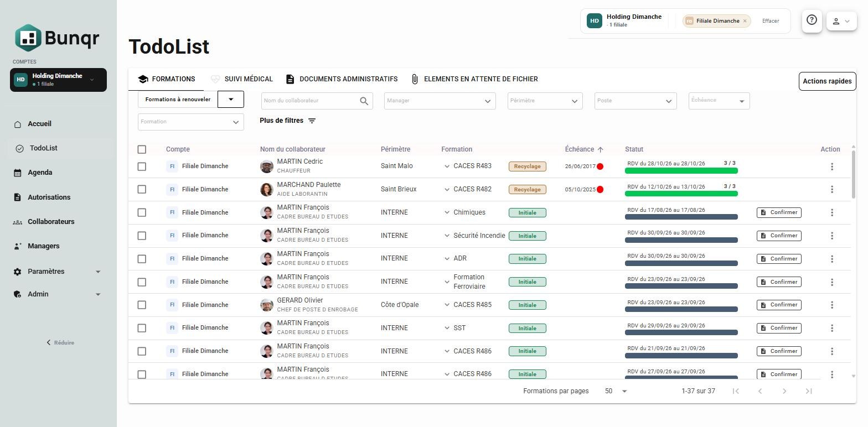The height and width of the screenshot is (427, 868).
Task: Click Confirmer for the Chimiques row
Action: click(779, 212)
